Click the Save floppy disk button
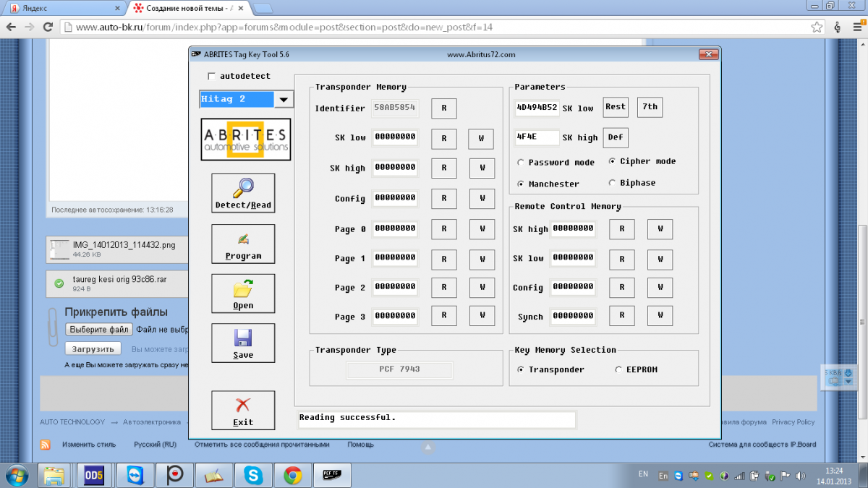Viewport: 868px width, 488px height. (x=243, y=343)
